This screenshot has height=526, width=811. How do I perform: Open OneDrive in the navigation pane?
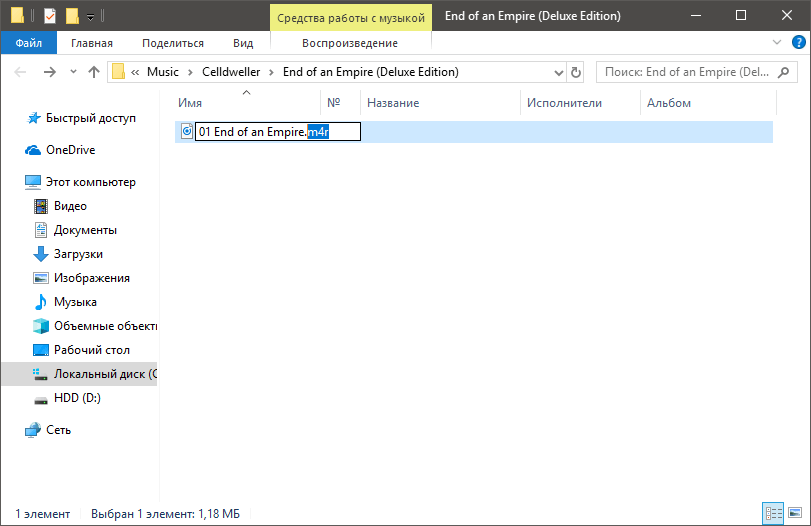pos(70,150)
